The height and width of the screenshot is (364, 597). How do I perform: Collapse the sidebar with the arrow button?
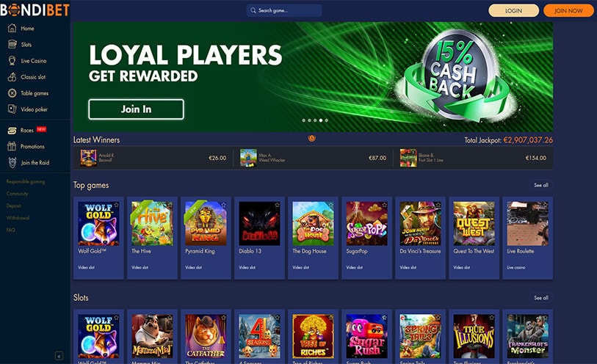coord(59,356)
